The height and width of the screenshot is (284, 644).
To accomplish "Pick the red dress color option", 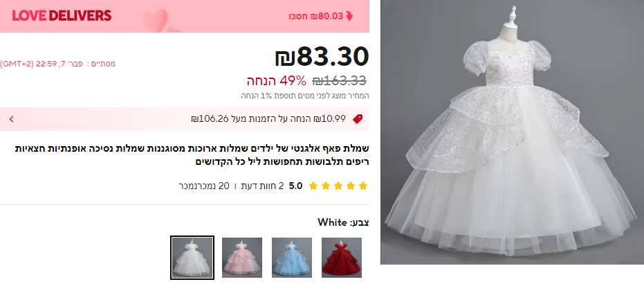I will click(341, 258).
